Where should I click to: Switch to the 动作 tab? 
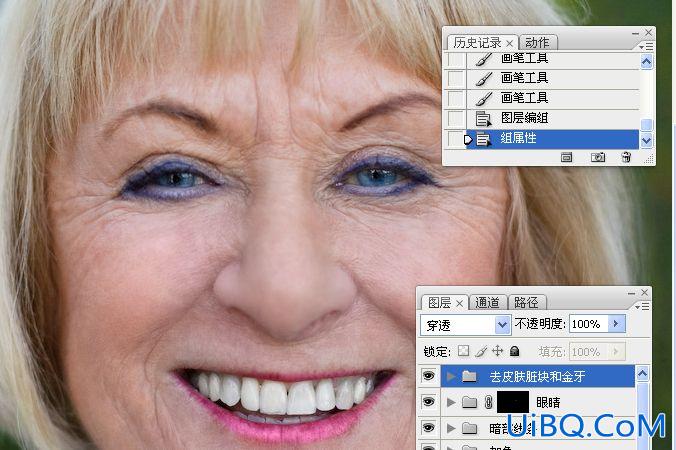[537, 43]
